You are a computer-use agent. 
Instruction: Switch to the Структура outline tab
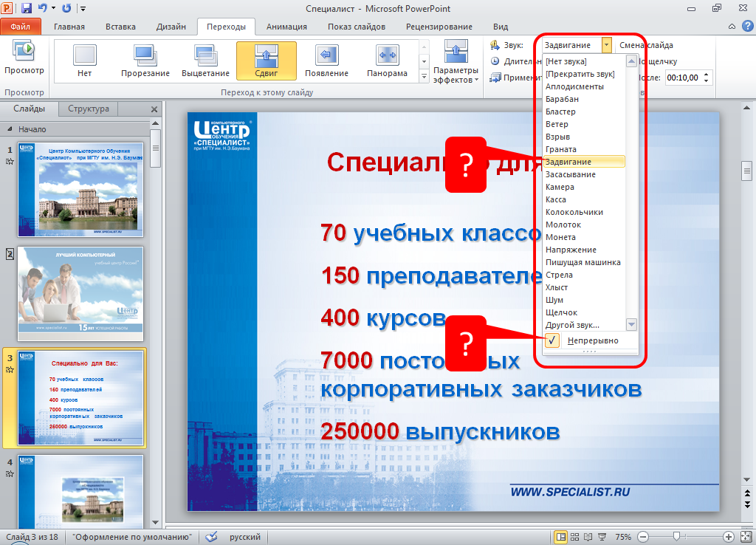(89, 109)
